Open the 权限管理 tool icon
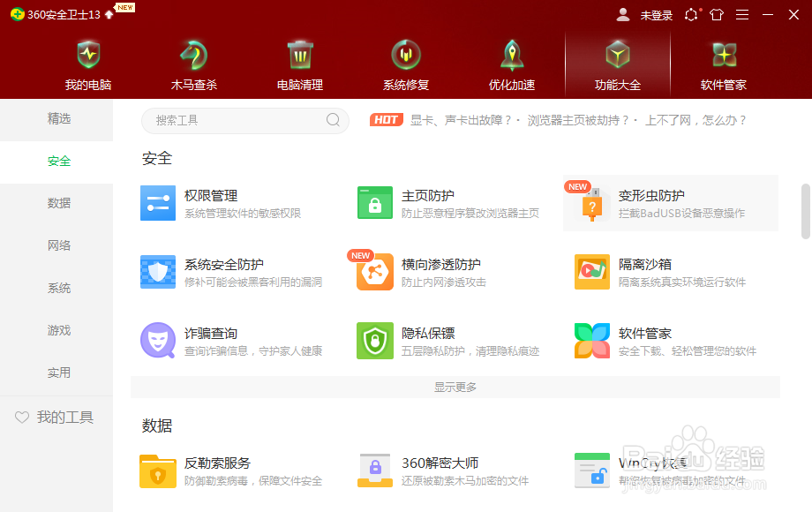Viewport: 812px width, 512px height. pos(158,203)
